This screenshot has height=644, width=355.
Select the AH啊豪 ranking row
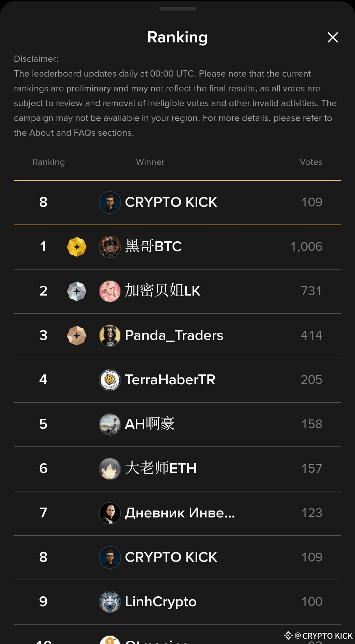[x=177, y=424]
